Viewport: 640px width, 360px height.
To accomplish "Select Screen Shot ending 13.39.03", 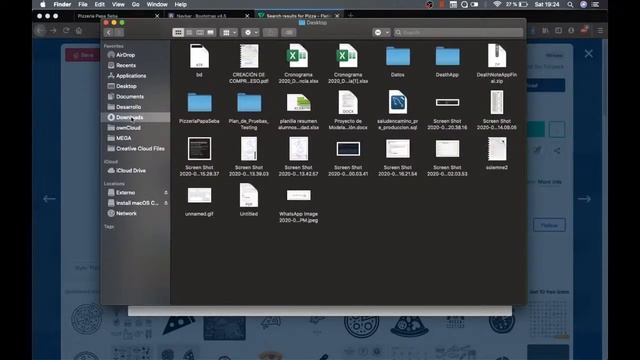I will pyautogui.click(x=249, y=149).
